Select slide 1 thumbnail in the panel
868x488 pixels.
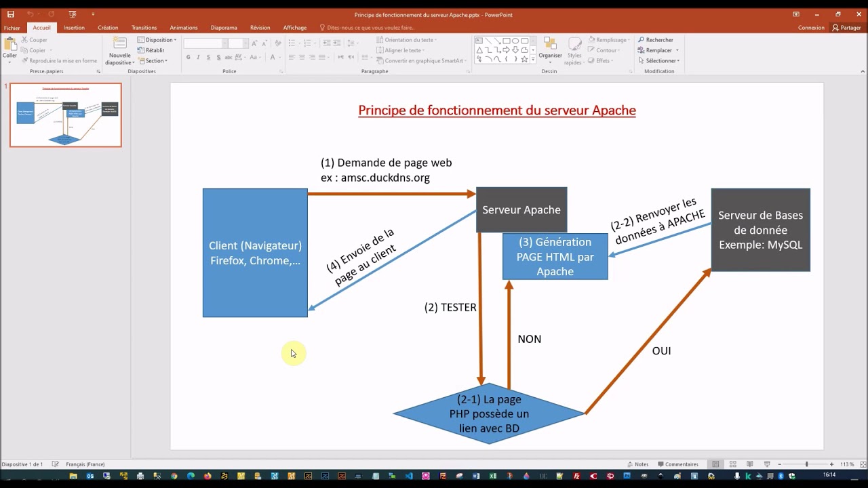[x=66, y=115]
